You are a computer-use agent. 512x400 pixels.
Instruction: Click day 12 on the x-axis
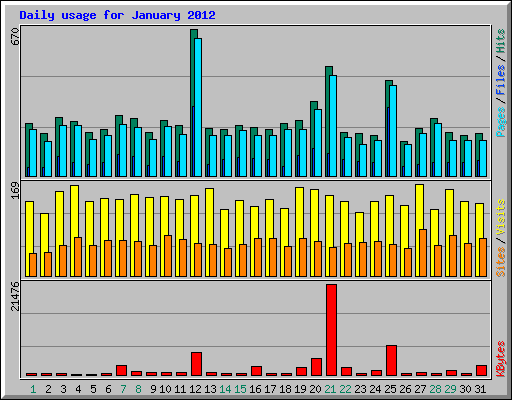click(195, 389)
